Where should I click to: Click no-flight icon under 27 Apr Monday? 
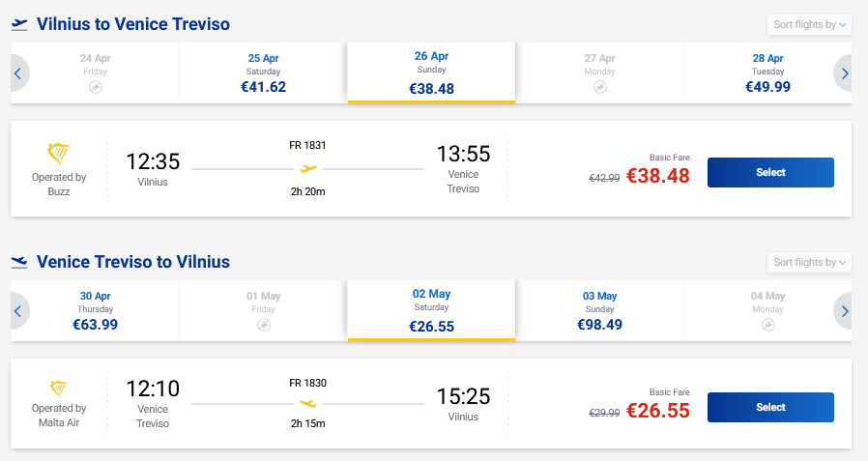coord(600,87)
